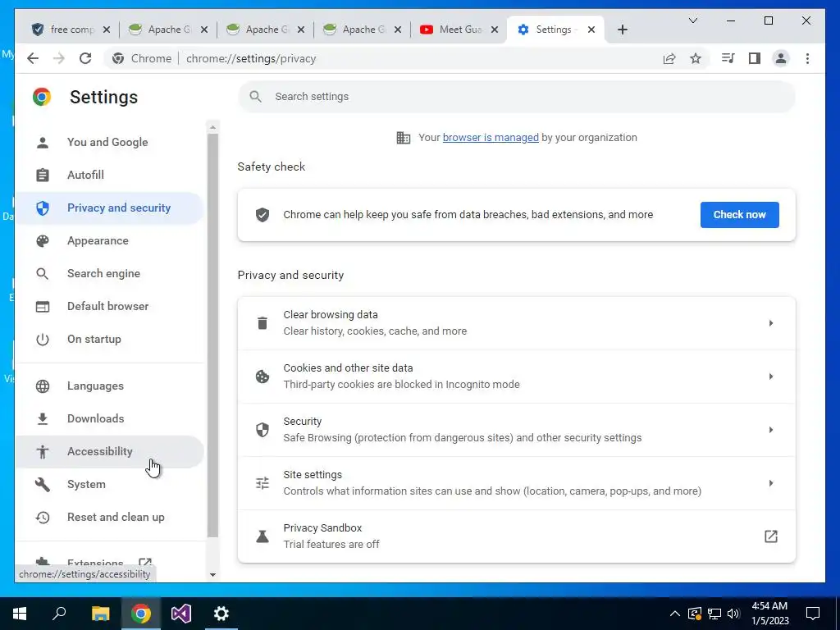840x630 pixels.
Task: Reload the page with the refresh icon
Action: tap(85, 58)
